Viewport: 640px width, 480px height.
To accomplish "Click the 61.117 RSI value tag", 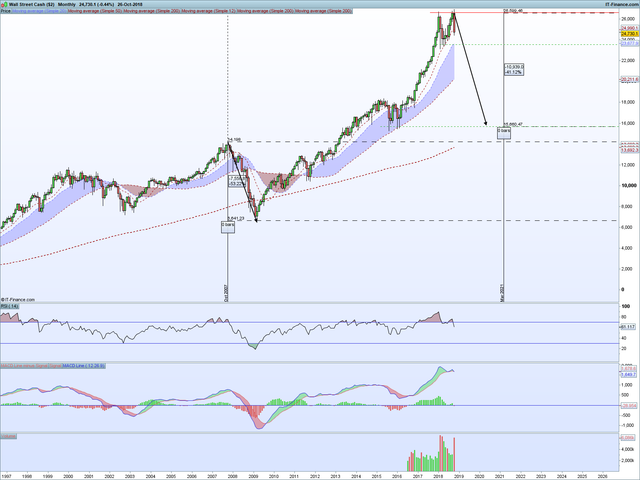I will [x=629, y=327].
